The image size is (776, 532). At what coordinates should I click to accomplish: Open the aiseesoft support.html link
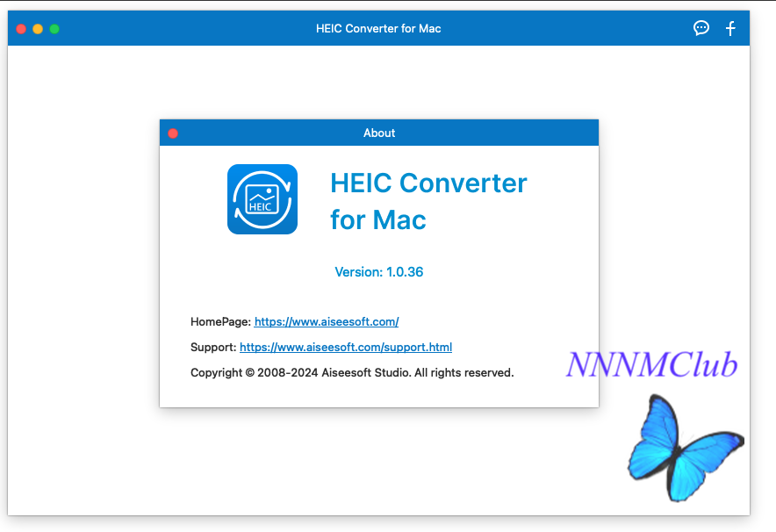pyautogui.click(x=346, y=348)
